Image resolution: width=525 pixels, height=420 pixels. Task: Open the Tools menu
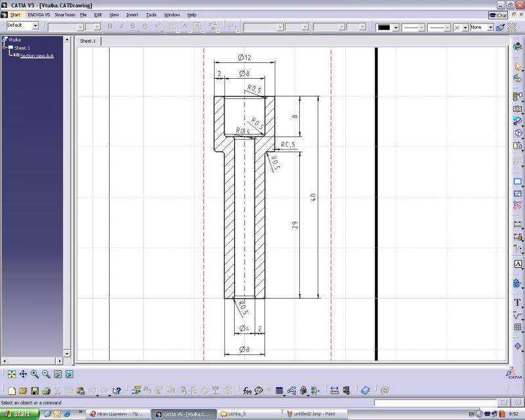(151, 14)
